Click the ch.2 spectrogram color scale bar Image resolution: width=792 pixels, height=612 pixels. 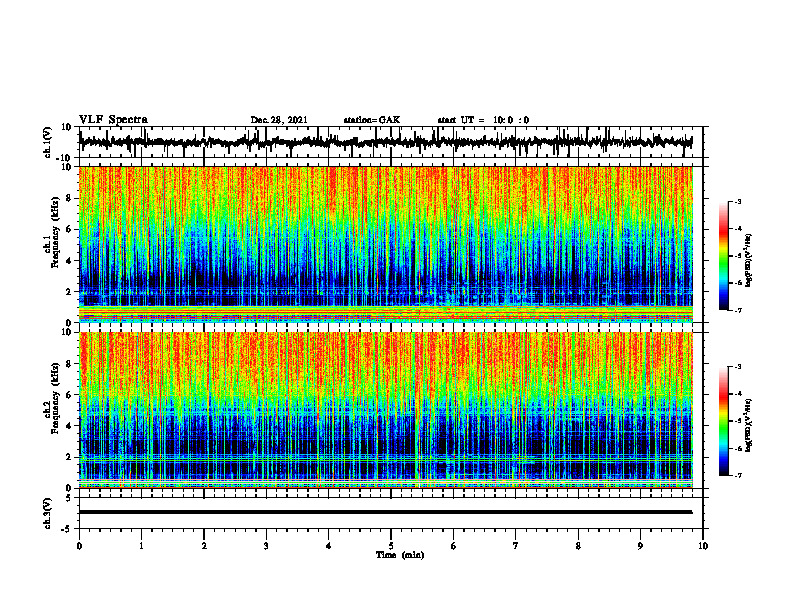click(x=723, y=421)
